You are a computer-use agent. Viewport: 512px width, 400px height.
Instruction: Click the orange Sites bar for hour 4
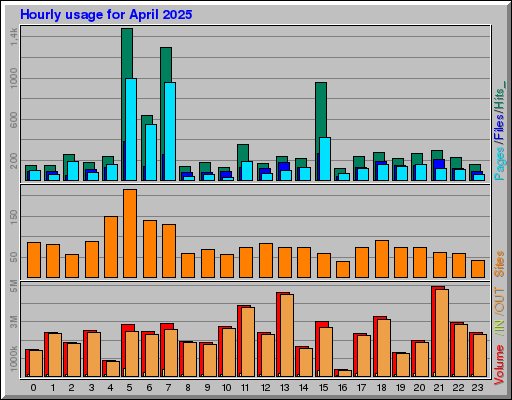point(111,247)
